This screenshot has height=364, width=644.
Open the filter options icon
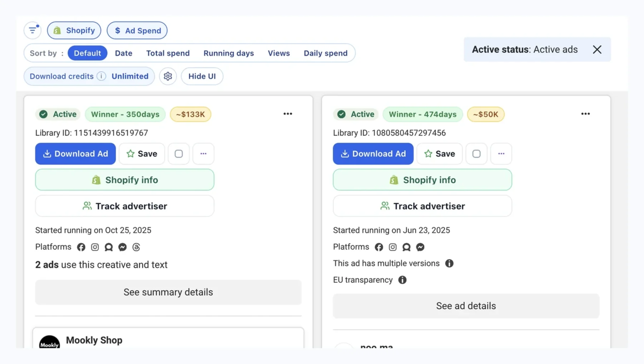(33, 30)
